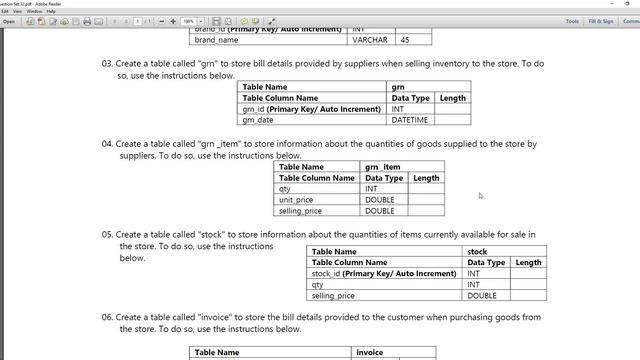Open the Fill & Sign pane tab
The width and height of the screenshot is (640, 360).
[x=601, y=21]
